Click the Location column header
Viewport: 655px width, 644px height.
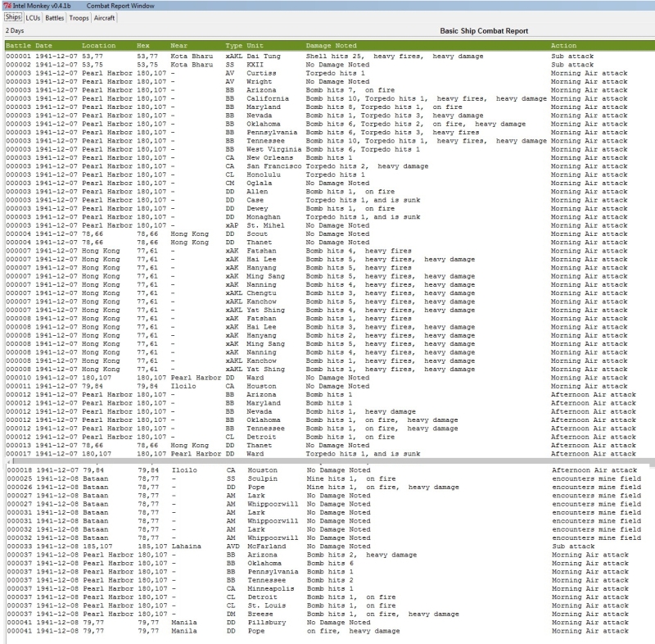[98, 46]
